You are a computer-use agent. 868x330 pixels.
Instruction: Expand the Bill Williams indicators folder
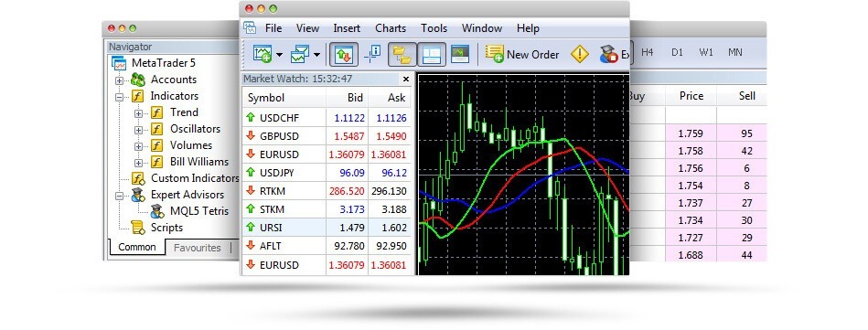[x=138, y=163]
